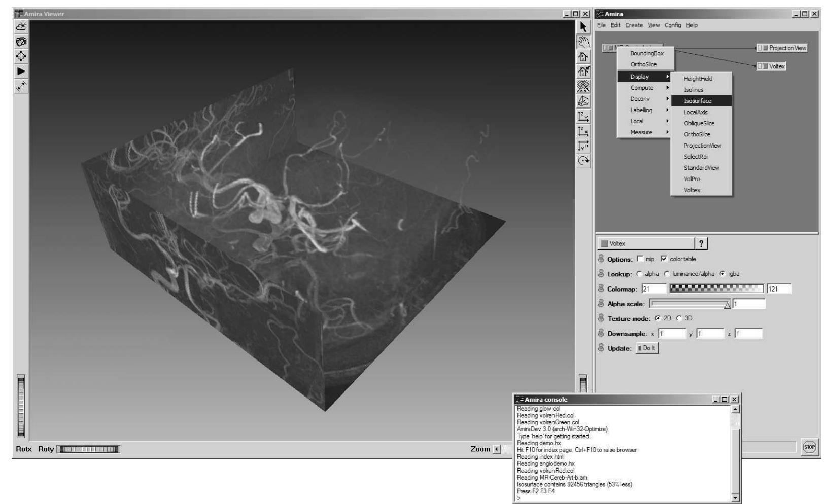Click the set home icon with arrow
Viewport: 829px width, 504px height.
tap(583, 71)
